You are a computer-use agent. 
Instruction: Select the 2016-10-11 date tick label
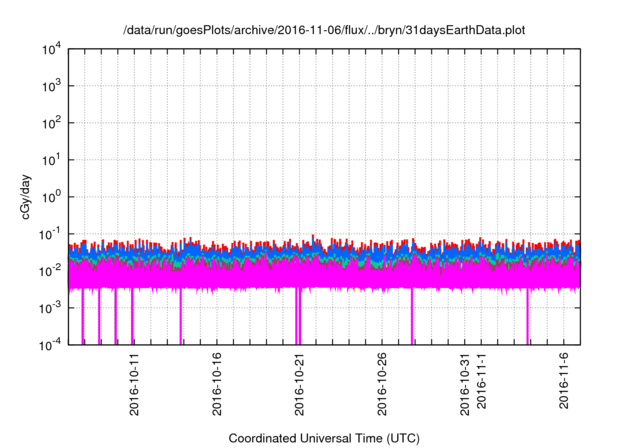[x=134, y=384]
